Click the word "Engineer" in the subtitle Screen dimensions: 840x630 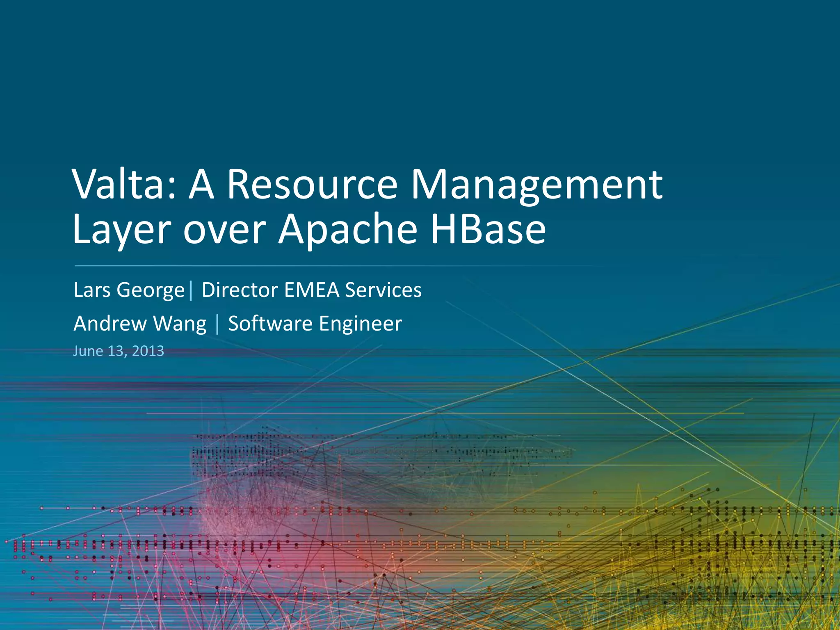pyautogui.click(x=360, y=324)
